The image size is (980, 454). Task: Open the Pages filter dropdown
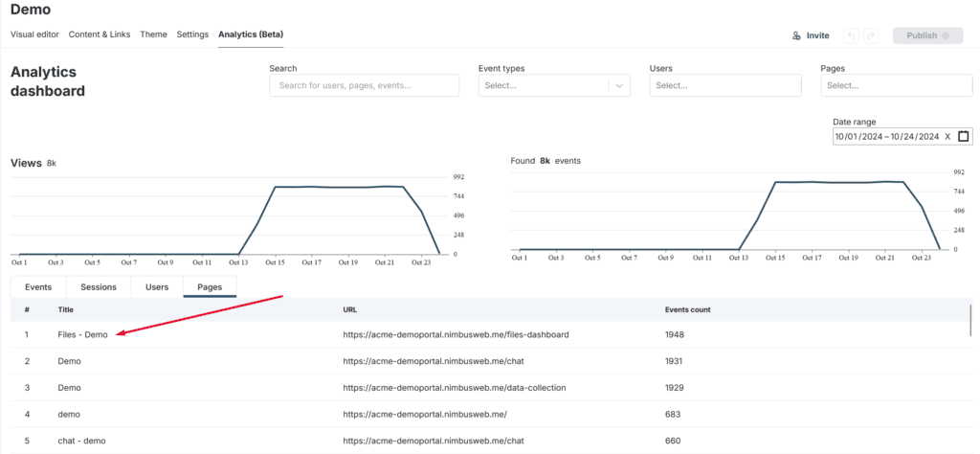[896, 85]
